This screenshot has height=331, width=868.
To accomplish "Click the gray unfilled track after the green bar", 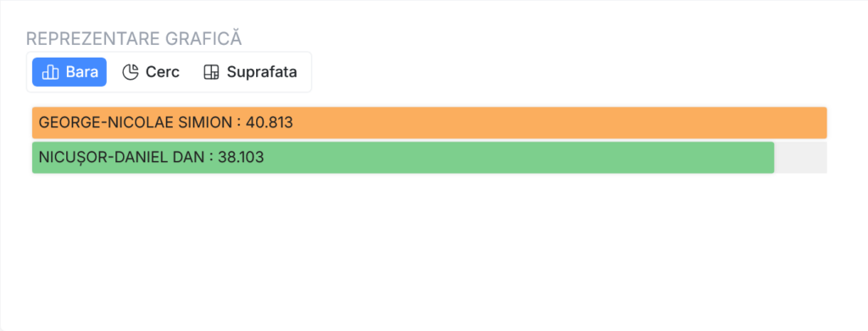I will (800, 158).
